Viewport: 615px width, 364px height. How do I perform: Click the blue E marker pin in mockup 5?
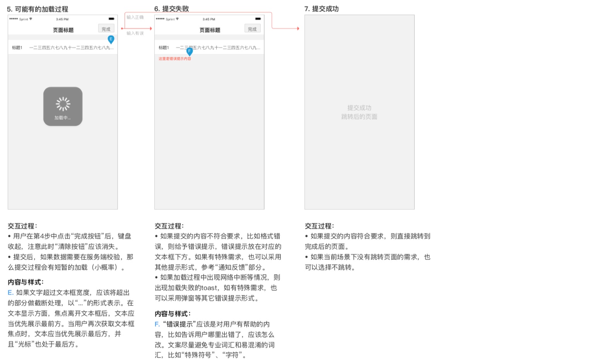coord(111,39)
